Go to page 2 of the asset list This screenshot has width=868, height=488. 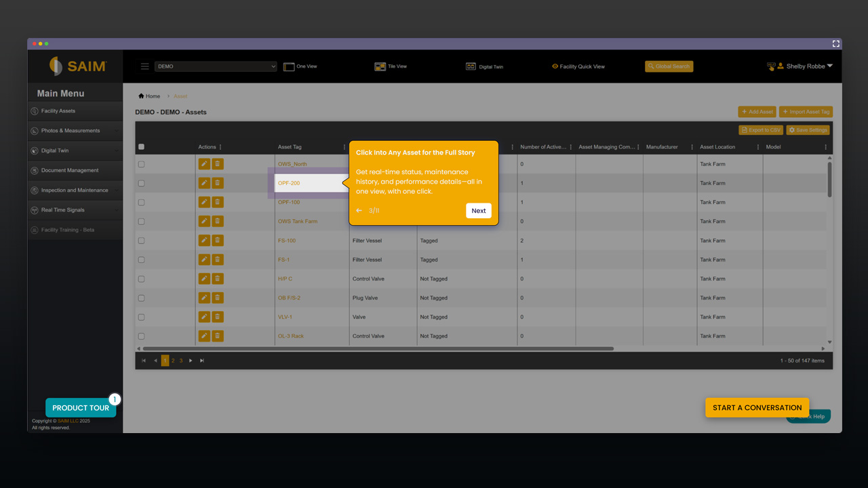click(173, 360)
